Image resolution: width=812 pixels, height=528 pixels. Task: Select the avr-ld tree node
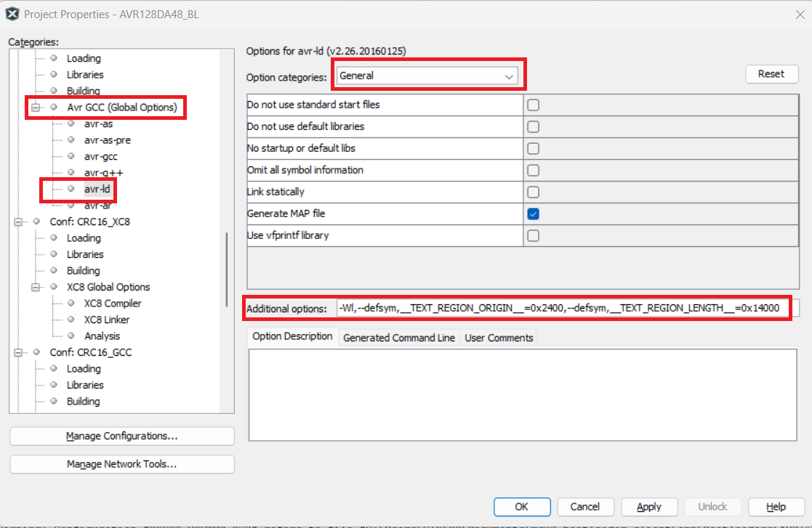point(97,189)
